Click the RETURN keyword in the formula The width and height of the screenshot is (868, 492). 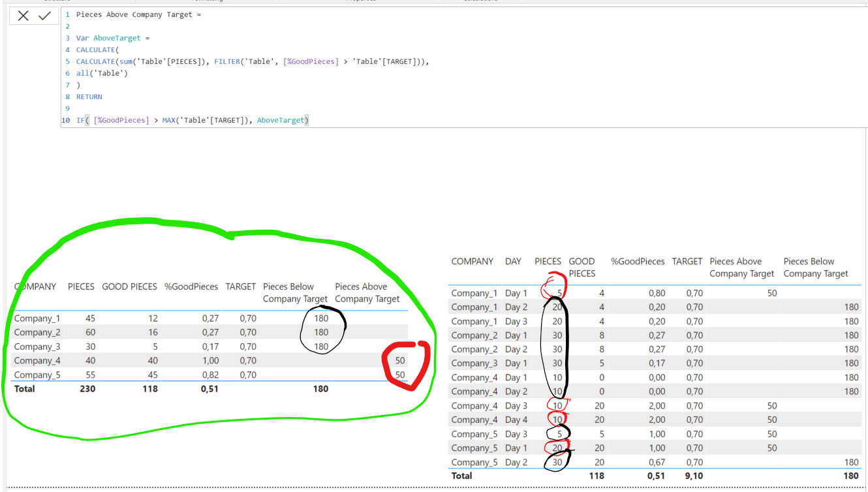tap(89, 97)
